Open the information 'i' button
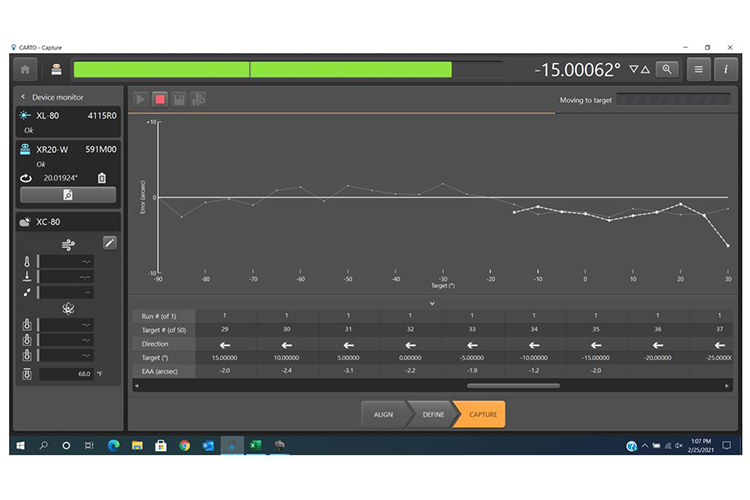The image size is (750, 500). pos(725,69)
